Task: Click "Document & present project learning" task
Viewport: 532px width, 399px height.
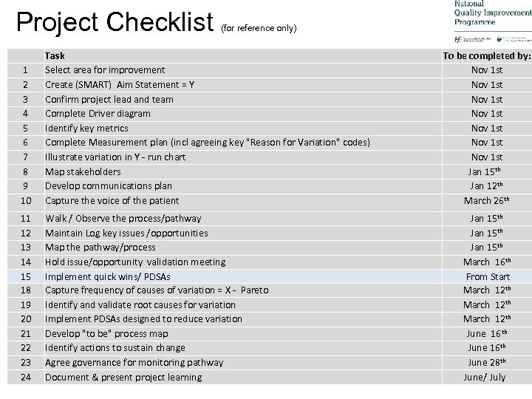Action: [123, 377]
